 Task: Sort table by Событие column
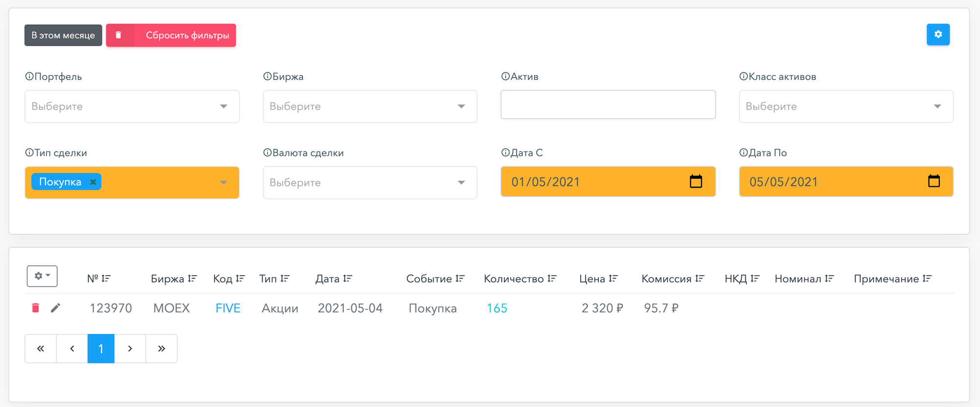coord(460,279)
